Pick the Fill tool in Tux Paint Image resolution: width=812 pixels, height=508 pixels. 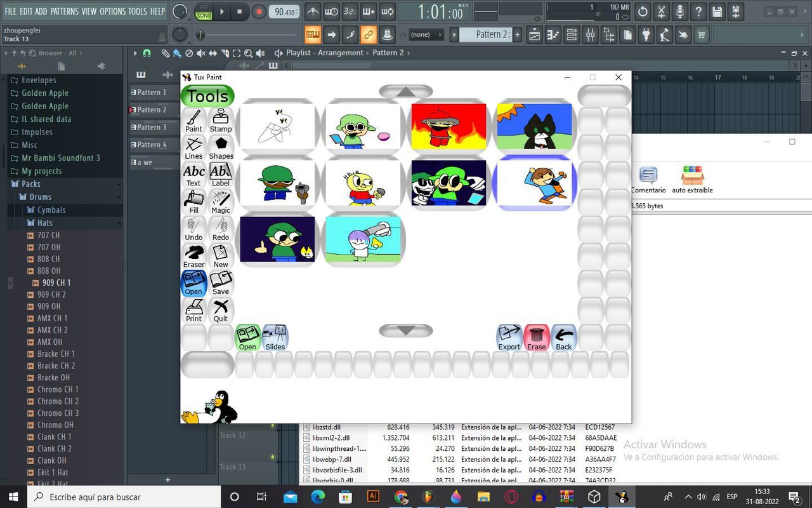194,202
